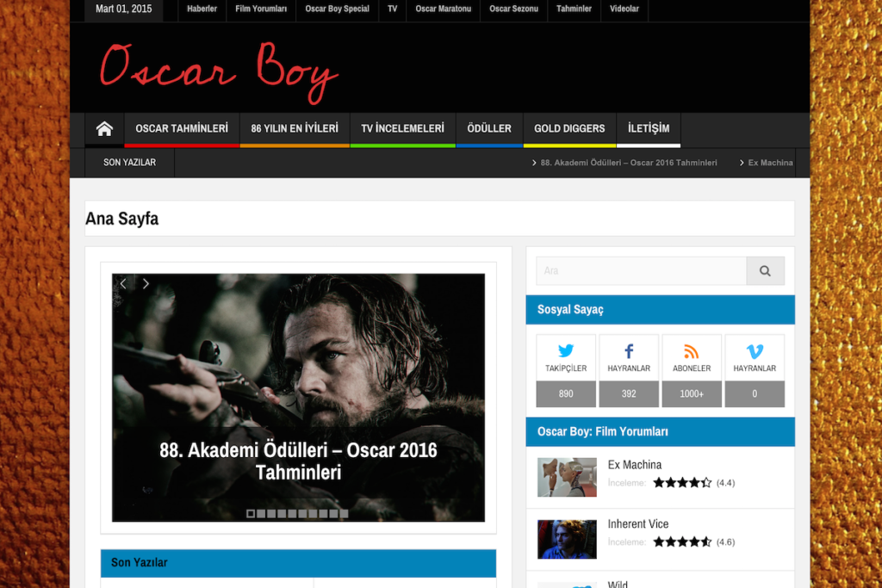
Task: Click the search magnifier button
Action: coord(765,271)
